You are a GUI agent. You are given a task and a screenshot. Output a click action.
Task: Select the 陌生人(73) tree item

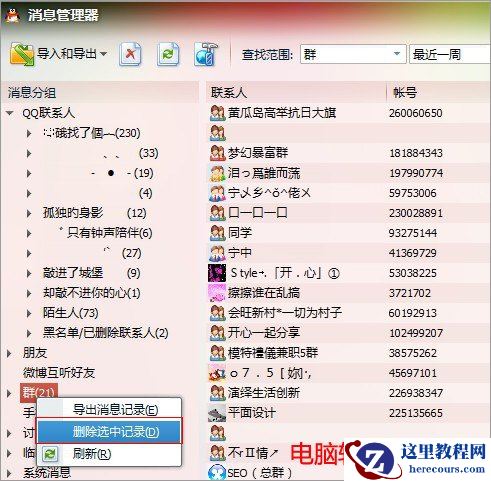70,313
